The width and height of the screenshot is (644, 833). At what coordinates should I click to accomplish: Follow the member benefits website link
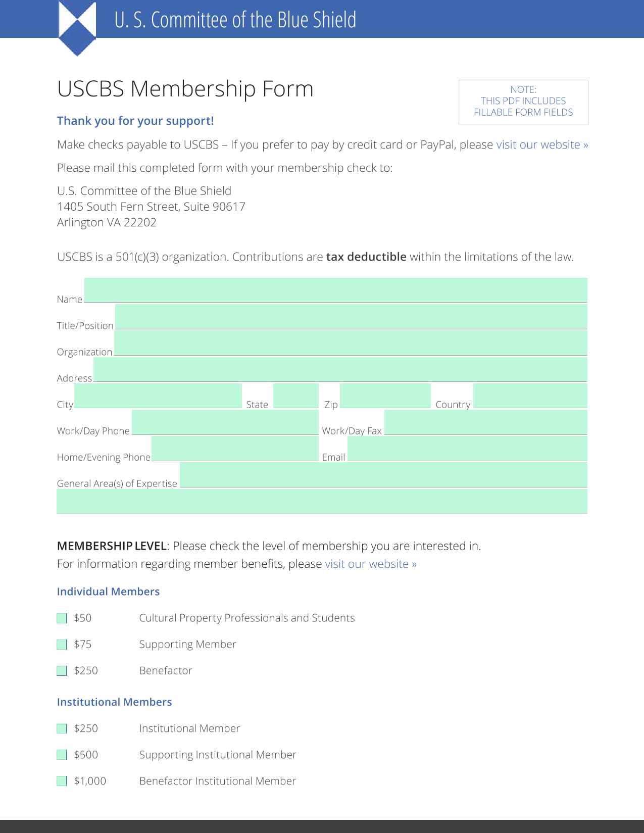coord(371,564)
